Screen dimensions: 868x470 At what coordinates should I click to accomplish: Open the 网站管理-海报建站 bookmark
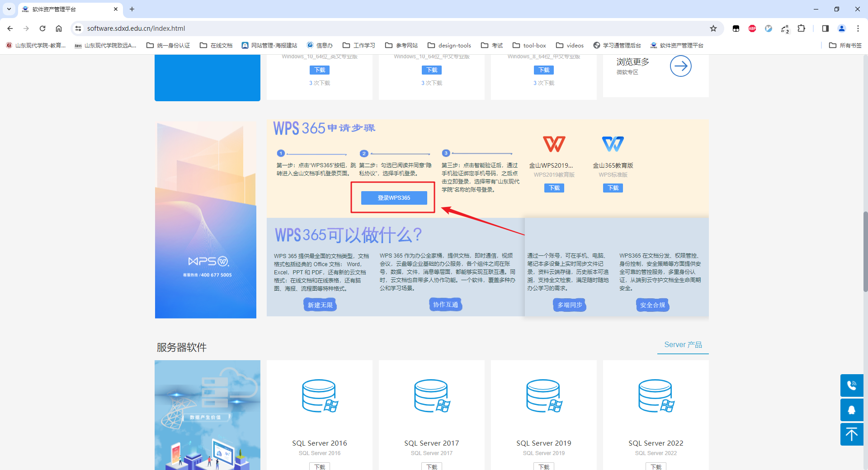click(269, 45)
